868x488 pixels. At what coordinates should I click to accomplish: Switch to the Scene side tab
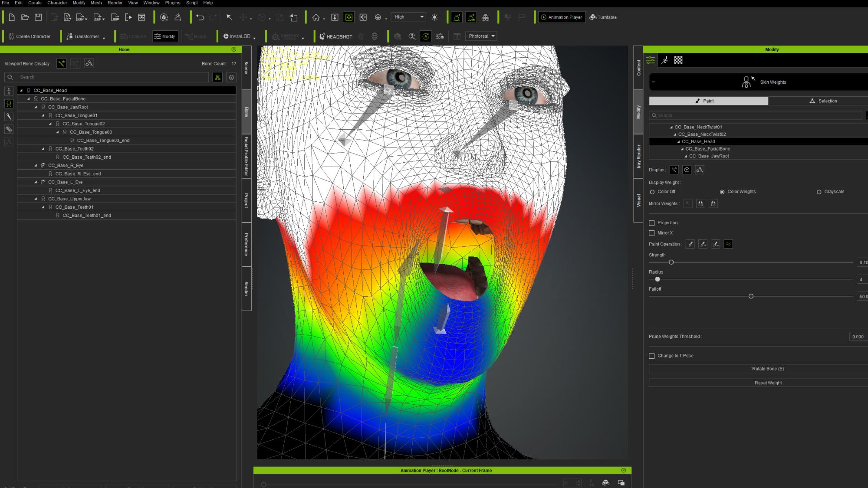[247, 68]
